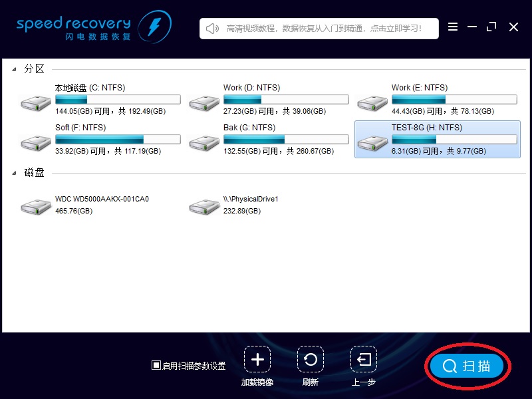Click the C drive capacity usage bar
The width and height of the screenshot is (532, 399).
(x=118, y=98)
